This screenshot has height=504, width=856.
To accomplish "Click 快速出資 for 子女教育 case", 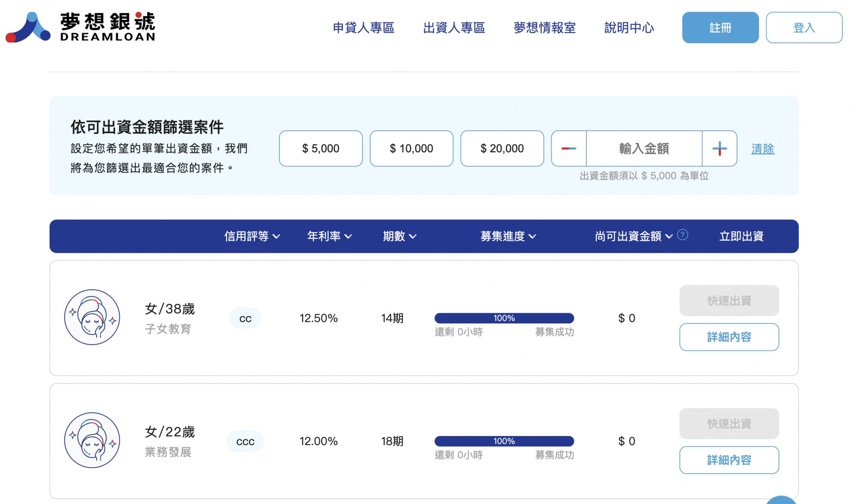I will [x=729, y=301].
